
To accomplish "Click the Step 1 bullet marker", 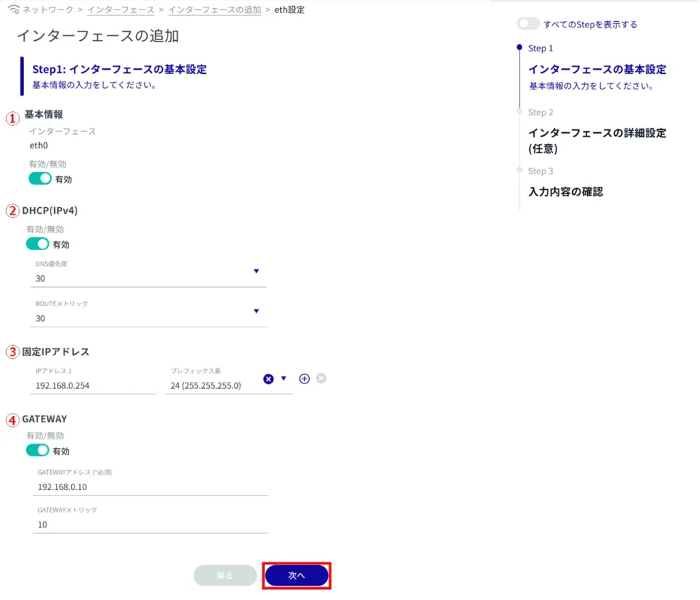I will 520,48.
